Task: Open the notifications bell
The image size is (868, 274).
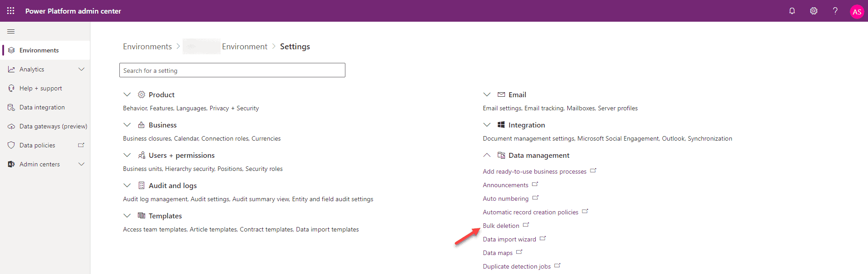Action: 792,11
